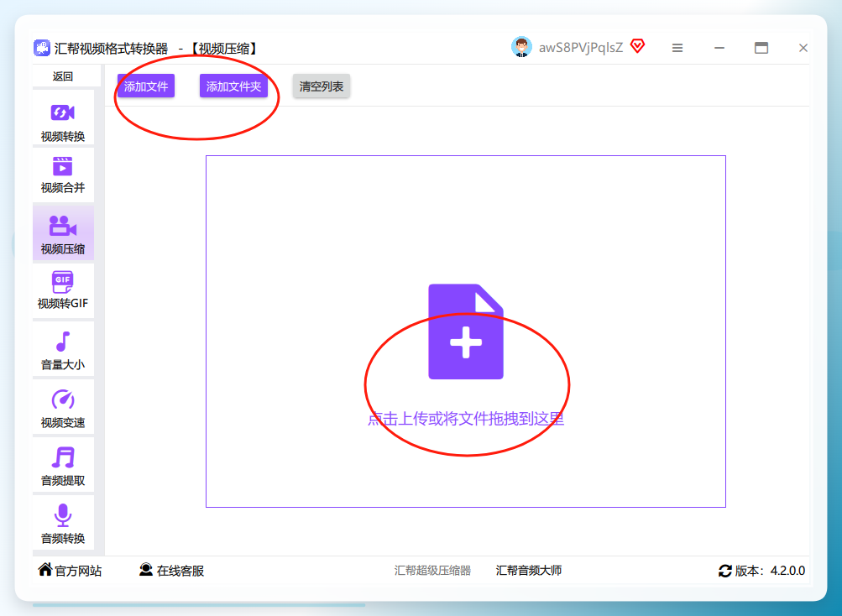
Task: Open the 音频提取 audio extract tool
Action: [63, 465]
